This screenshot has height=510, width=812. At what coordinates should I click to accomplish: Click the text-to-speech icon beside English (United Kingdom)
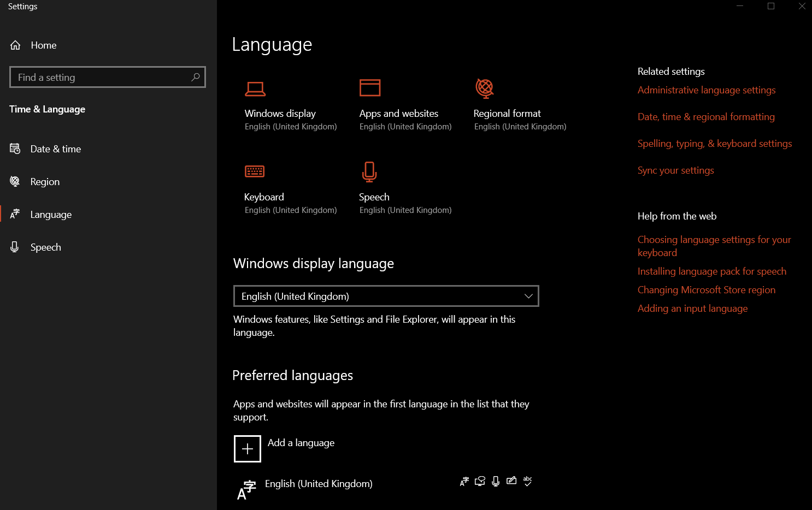[x=480, y=481]
